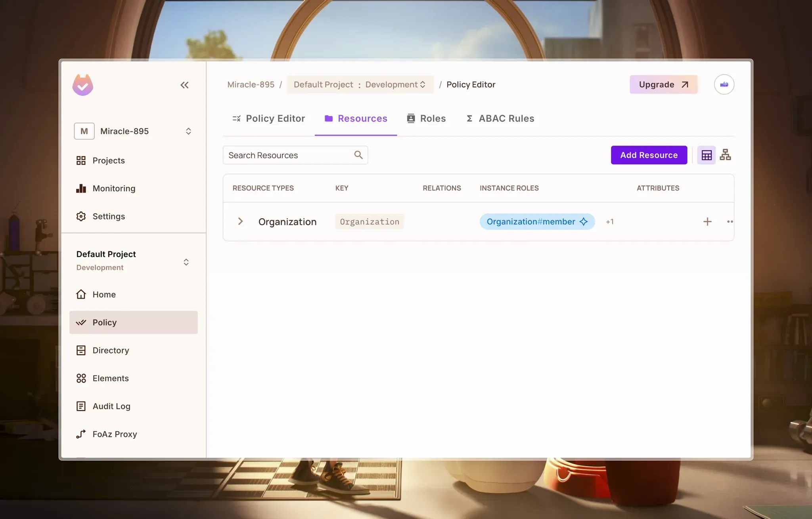
Task: Open FoAz Proxy in sidebar
Action: tap(115, 434)
